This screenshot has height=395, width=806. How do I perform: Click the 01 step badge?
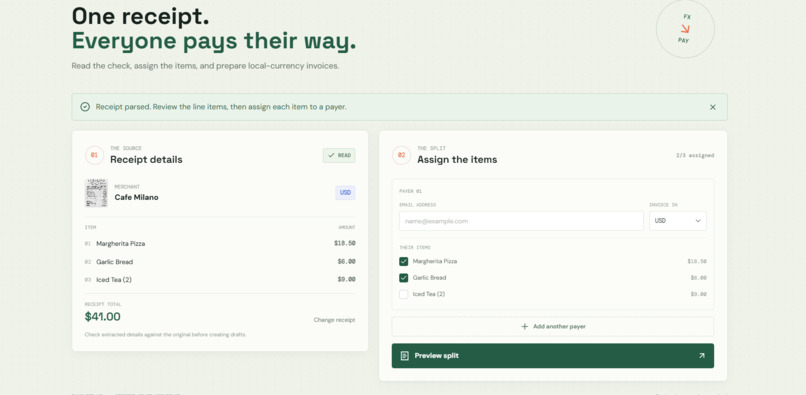94,155
